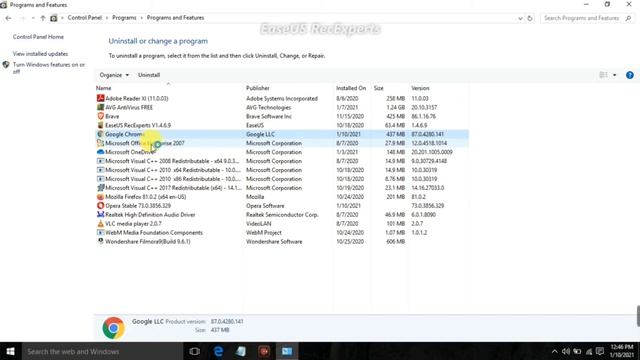Click the Google Chrome row icon

point(100,134)
